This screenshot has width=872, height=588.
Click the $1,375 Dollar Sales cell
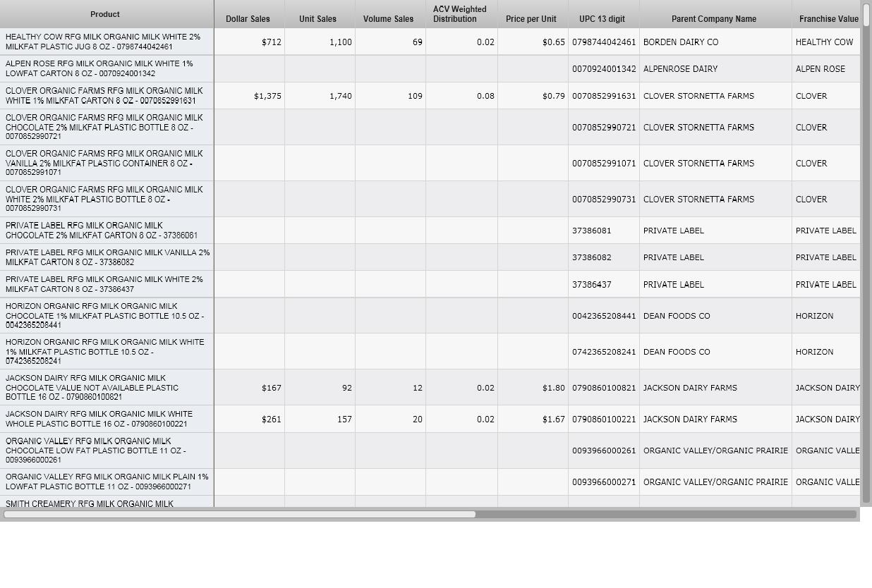point(267,96)
